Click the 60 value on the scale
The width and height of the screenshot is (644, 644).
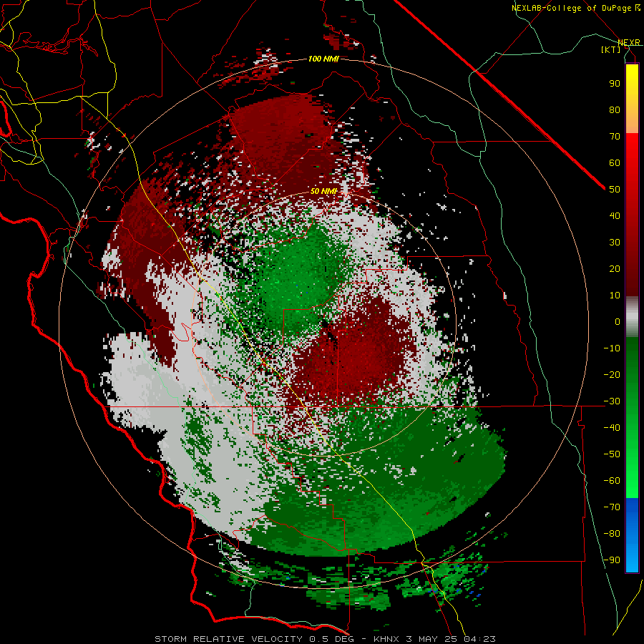(615, 162)
